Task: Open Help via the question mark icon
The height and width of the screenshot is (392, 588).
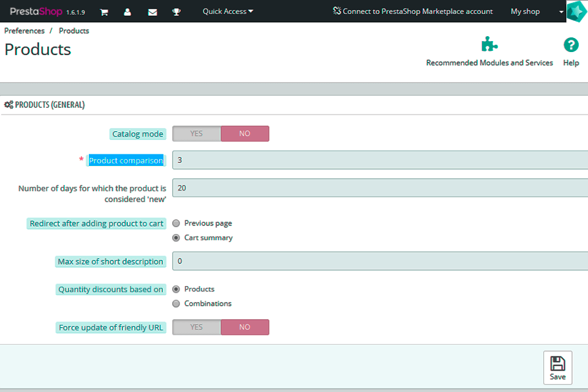Action: (x=571, y=43)
